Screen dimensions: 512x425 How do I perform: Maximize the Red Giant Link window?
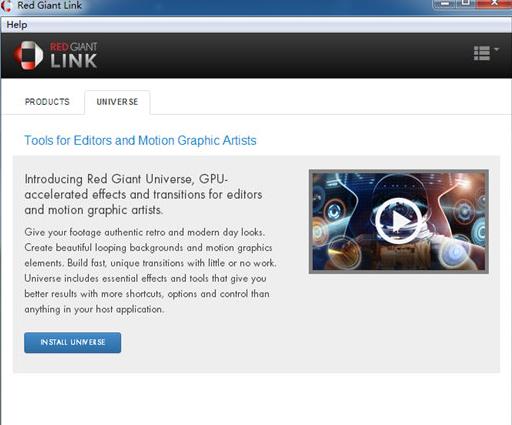[466, 4]
